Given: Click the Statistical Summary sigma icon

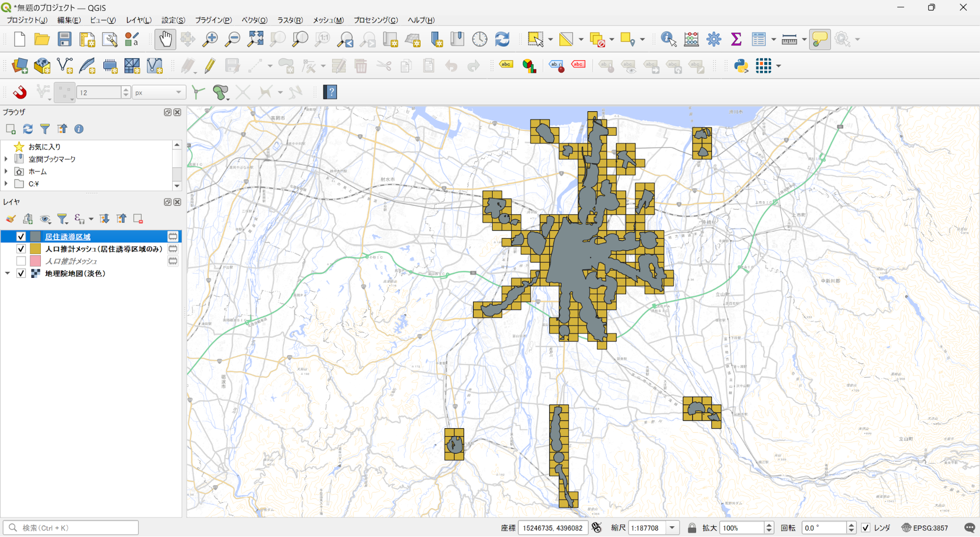Looking at the screenshot, I should tap(736, 39).
